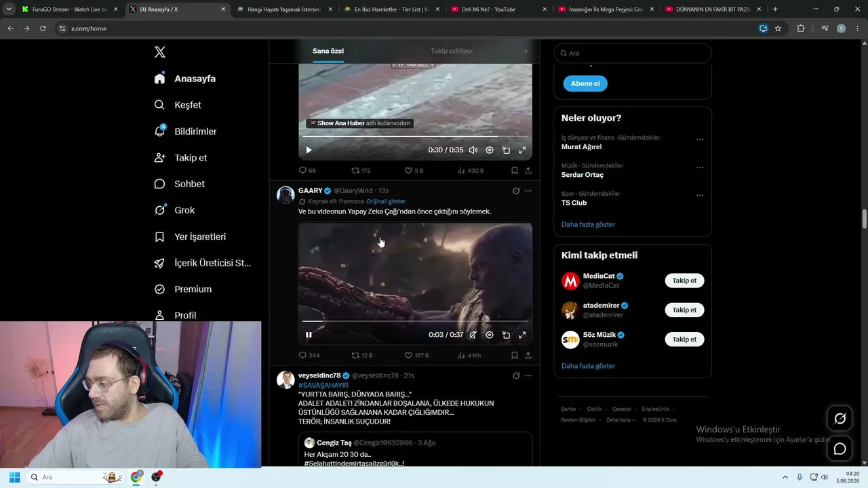Open the floating Grok button

[840, 419]
